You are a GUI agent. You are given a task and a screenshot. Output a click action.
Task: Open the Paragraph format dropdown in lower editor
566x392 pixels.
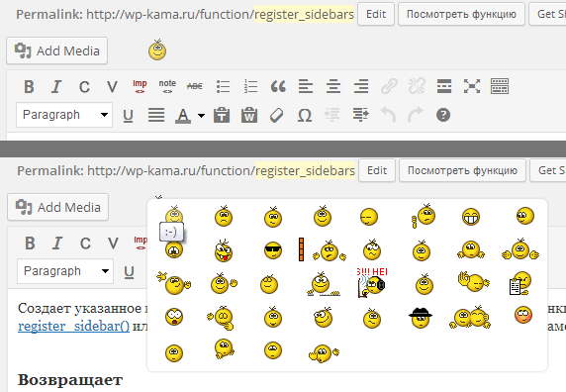coord(65,271)
